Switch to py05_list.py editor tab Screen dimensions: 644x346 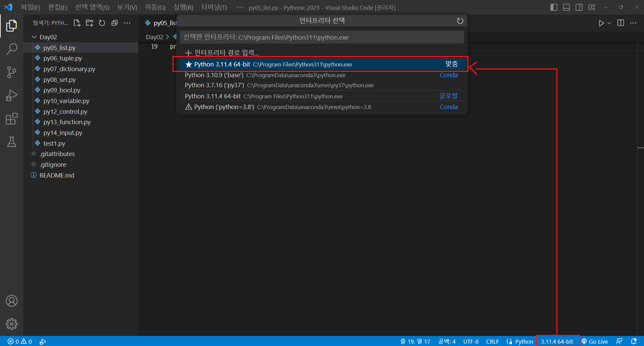point(160,23)
